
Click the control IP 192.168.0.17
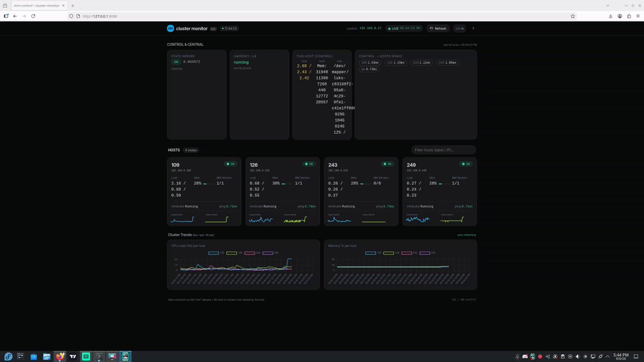pos(370,28)
